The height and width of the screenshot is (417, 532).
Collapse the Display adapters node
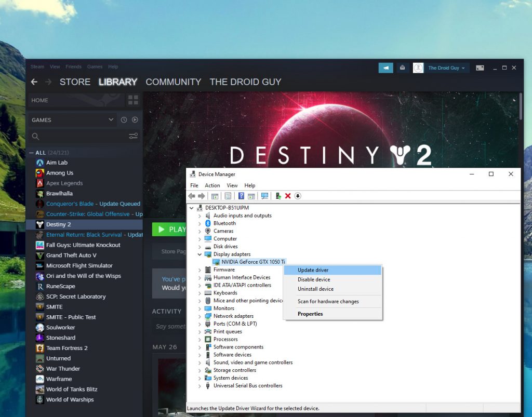click(x=199, y=254)
